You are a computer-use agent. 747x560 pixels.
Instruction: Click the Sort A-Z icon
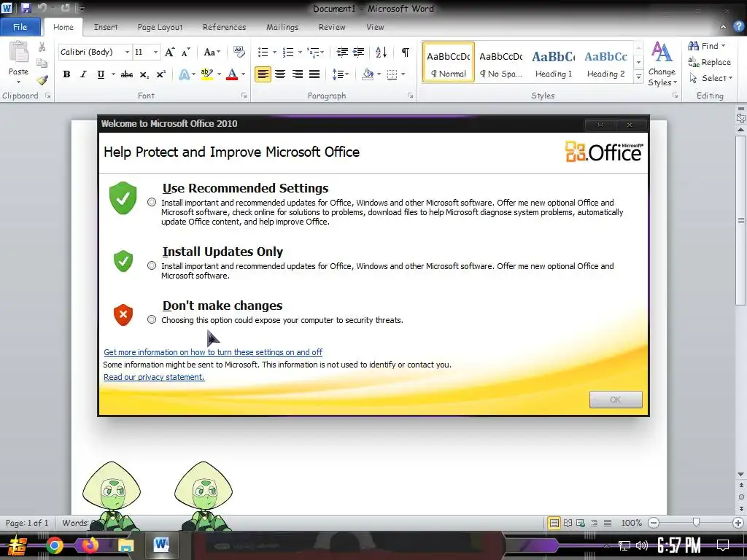[381, 52]
